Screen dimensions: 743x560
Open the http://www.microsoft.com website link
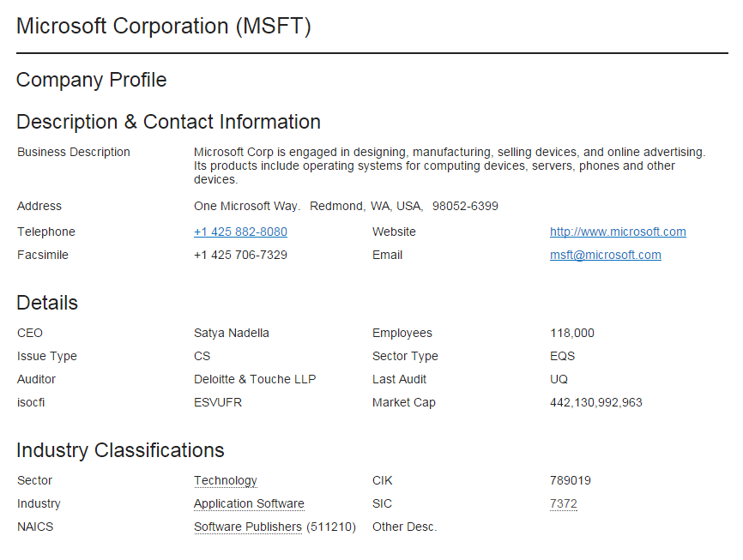point(618,232)
